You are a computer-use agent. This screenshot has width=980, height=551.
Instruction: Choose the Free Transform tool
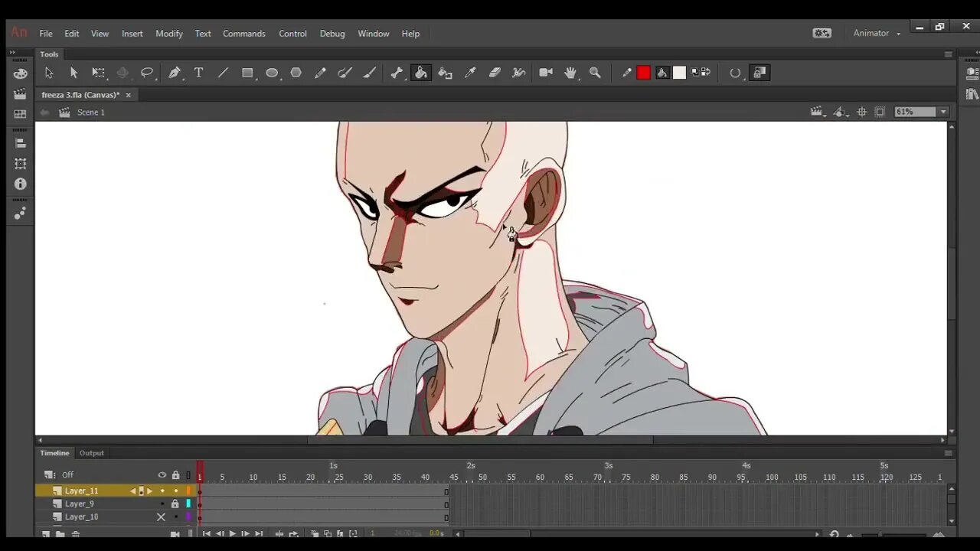[x=98, y=73]
